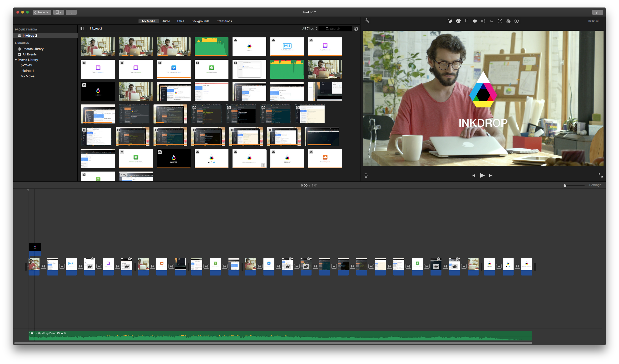The width and height of the screenshot is (619, 364).
Task: Click Reset All adjustments
Action: (x=594, y=21)
